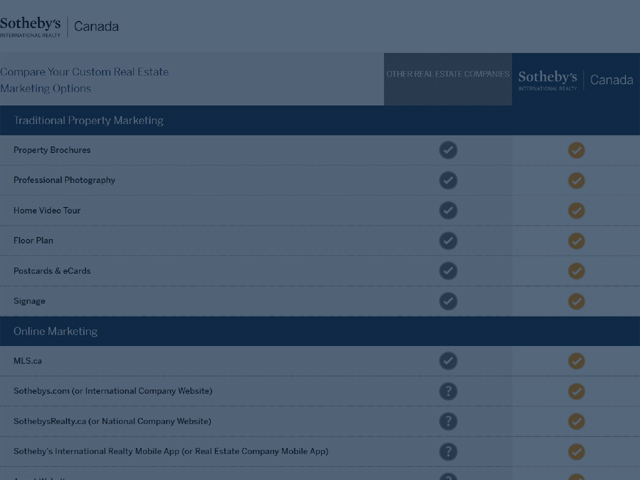The width and height of the screenshot is (640, 480).
Task: Click the dark checkmark for Home Video Tour
Action: [x=448, y=211]
